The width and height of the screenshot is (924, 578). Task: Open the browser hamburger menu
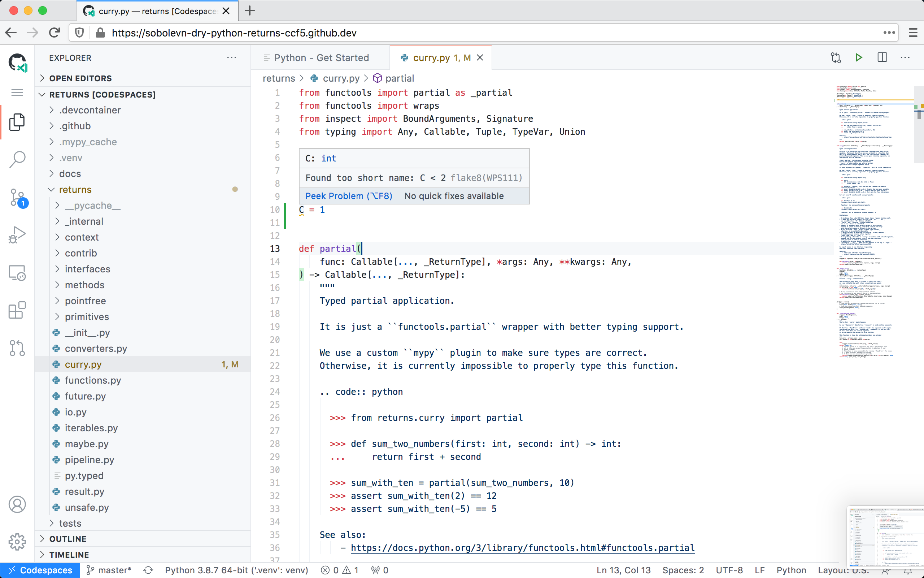coord(913,33)
